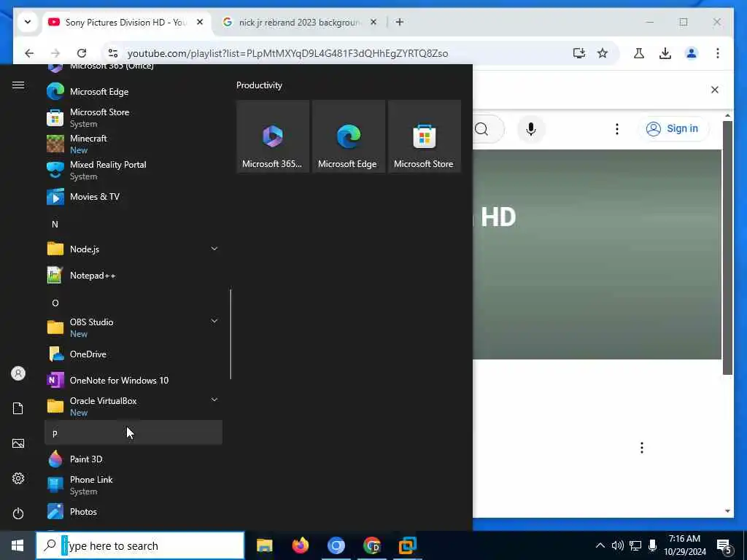Click the letter O section header
The height and width of the screenshot is (560, 747).
[133, 303]
